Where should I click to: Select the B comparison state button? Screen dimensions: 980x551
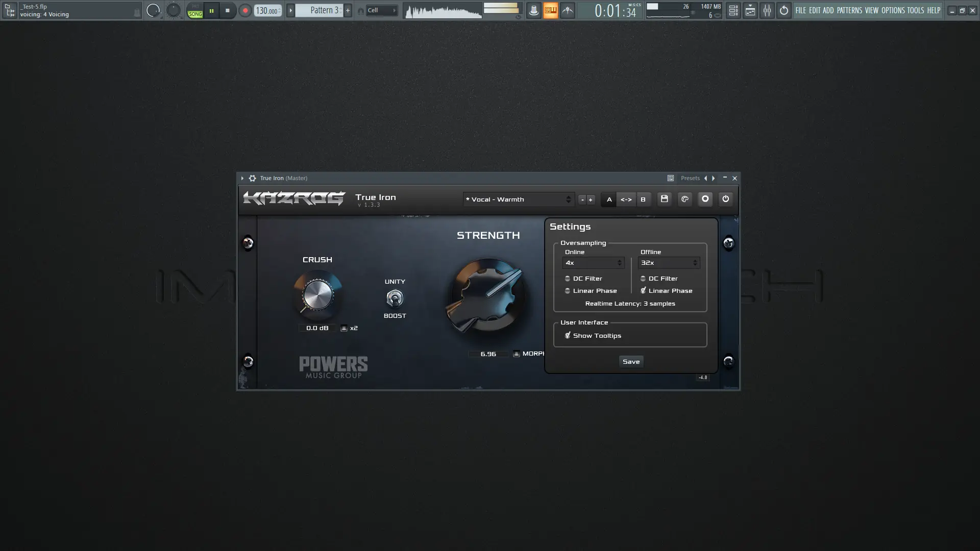(643, 199)
